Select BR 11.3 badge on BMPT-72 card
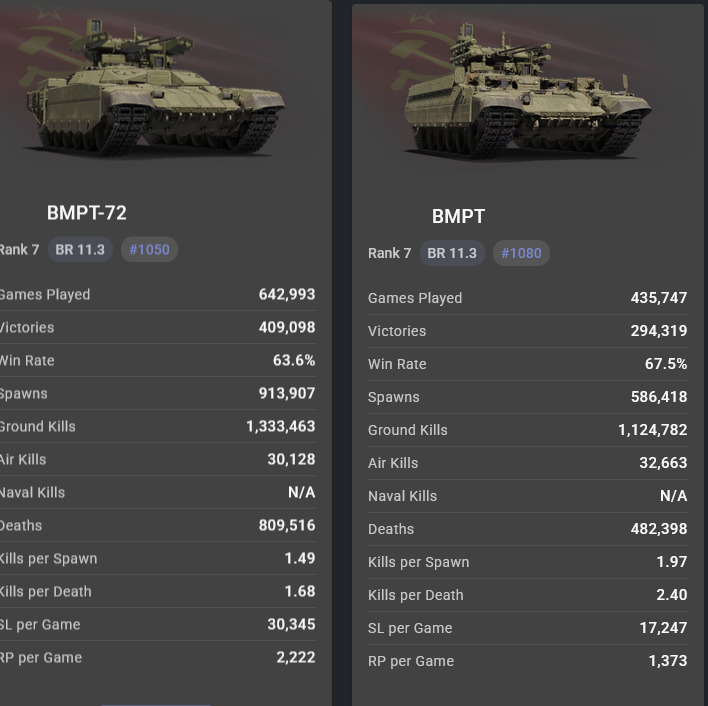Screen dimensions: 708x706 pos(80,249)
